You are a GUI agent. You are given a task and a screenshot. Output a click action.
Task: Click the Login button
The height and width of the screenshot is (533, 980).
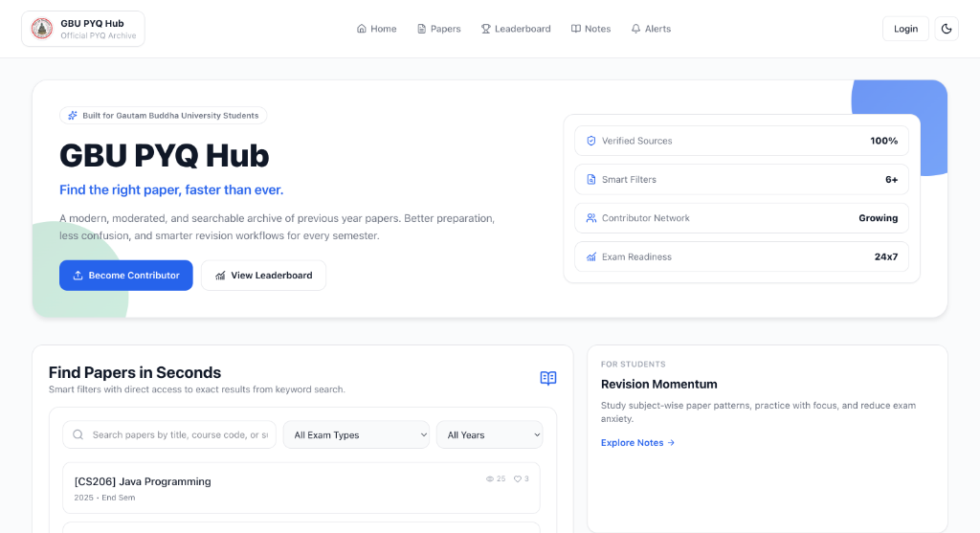click(x=905, y=29)
